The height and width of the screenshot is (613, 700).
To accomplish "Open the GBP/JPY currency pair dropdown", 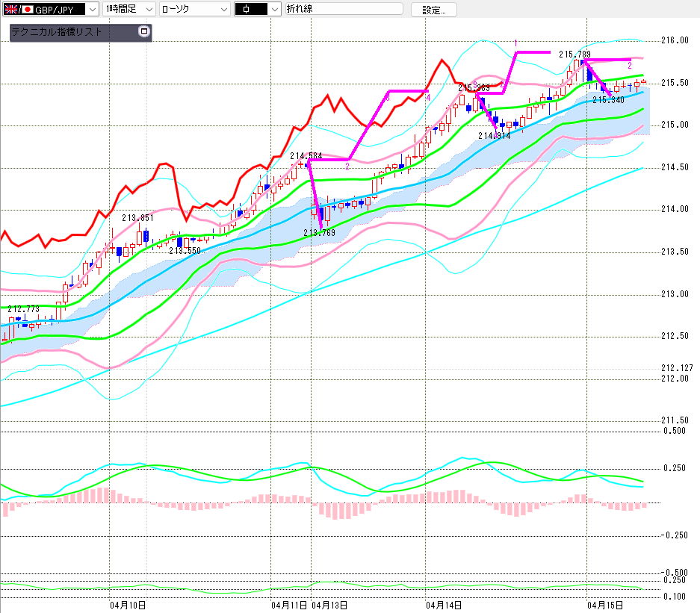I will pyautogui.click(x=91, y=10).
